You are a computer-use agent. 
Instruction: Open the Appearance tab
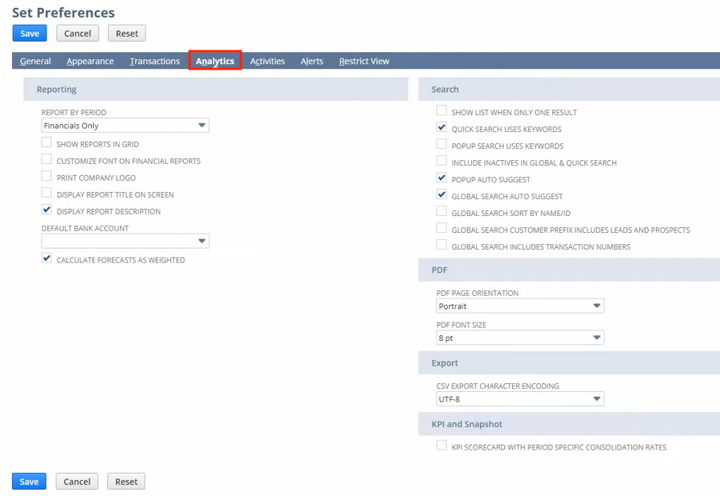click(90, 61)
